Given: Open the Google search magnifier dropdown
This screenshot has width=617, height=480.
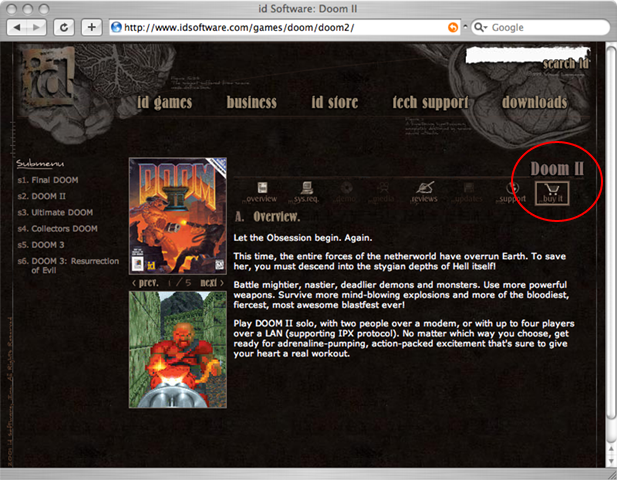Looking at the screenshot, I should (481, 27).
